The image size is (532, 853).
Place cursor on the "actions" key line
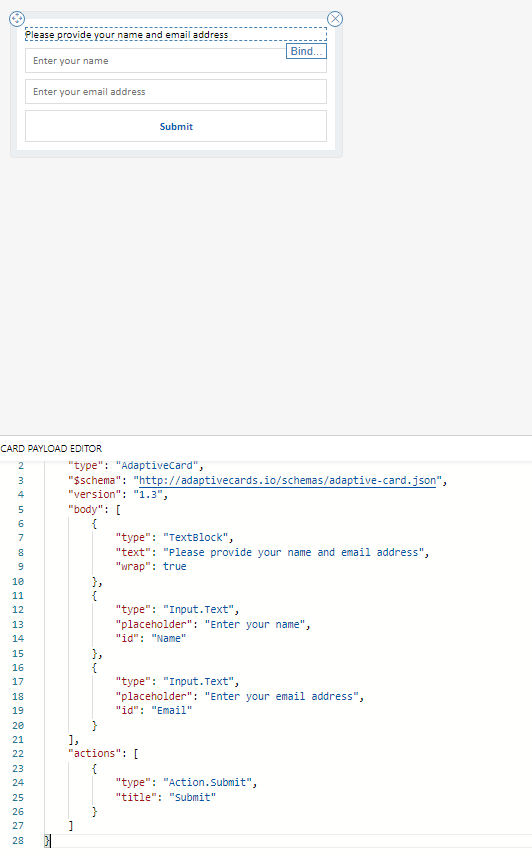(x=103, y=753)
